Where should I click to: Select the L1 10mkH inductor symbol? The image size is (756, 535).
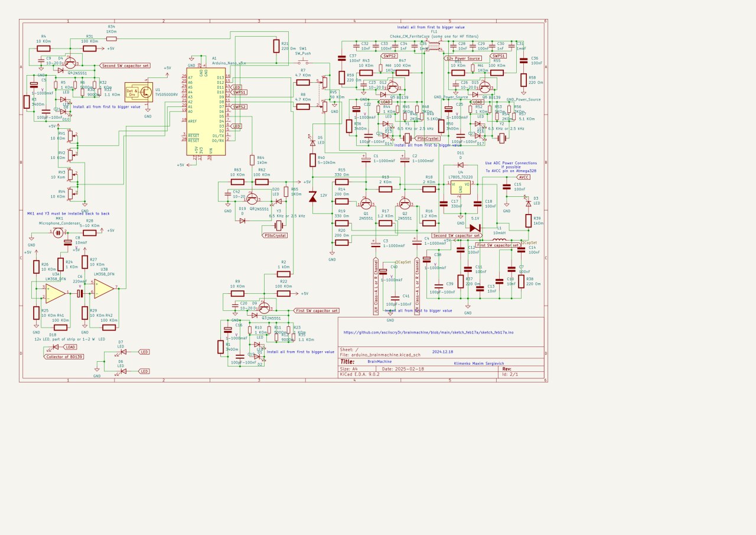pos(499,240)
